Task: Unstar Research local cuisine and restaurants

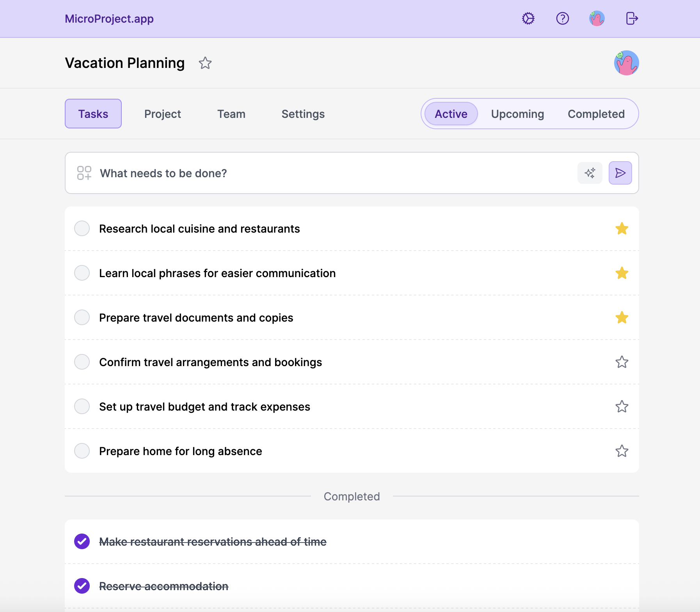Action: (622, 229)
